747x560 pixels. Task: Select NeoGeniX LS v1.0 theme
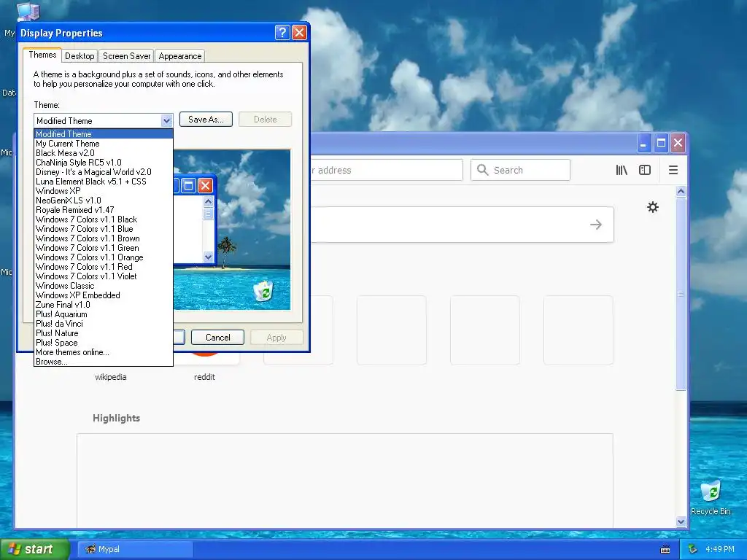pyautogui.click(x=104, y=201)
